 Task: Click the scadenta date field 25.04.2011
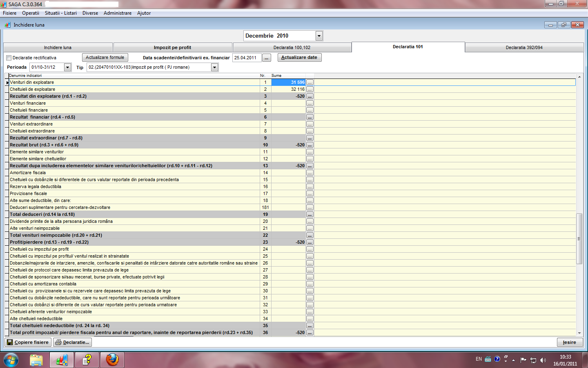click(x=247, y=58)
